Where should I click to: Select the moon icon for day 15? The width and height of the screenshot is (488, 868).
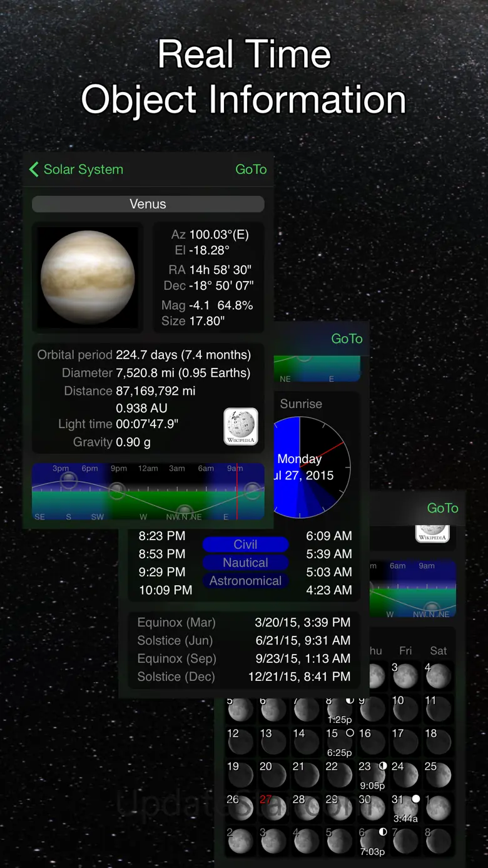338,742
